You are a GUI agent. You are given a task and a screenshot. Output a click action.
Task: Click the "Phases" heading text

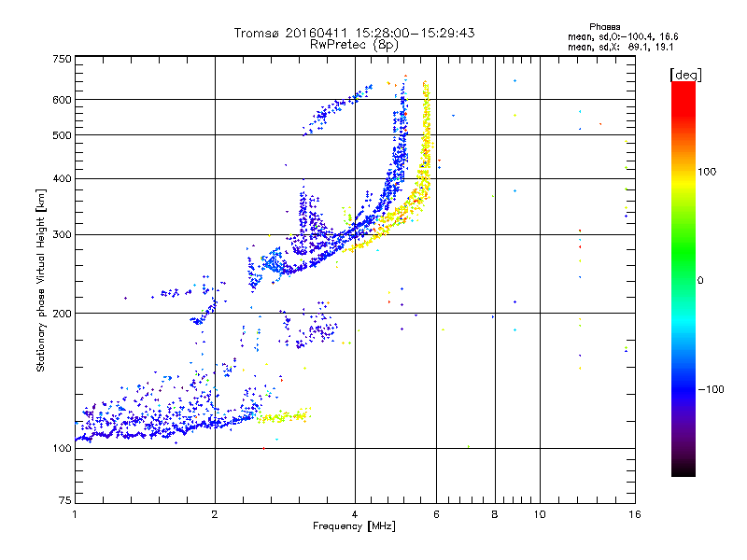click(604, 27)
